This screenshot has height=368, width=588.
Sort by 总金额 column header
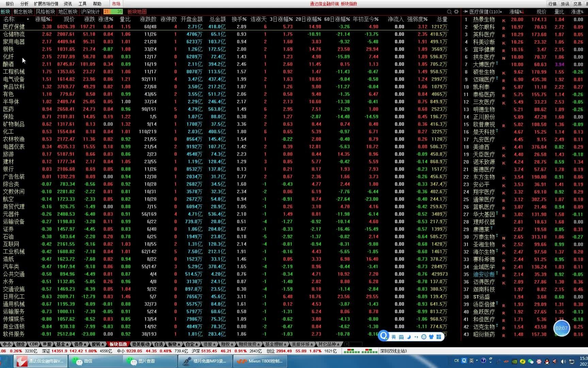coord(218,19)
